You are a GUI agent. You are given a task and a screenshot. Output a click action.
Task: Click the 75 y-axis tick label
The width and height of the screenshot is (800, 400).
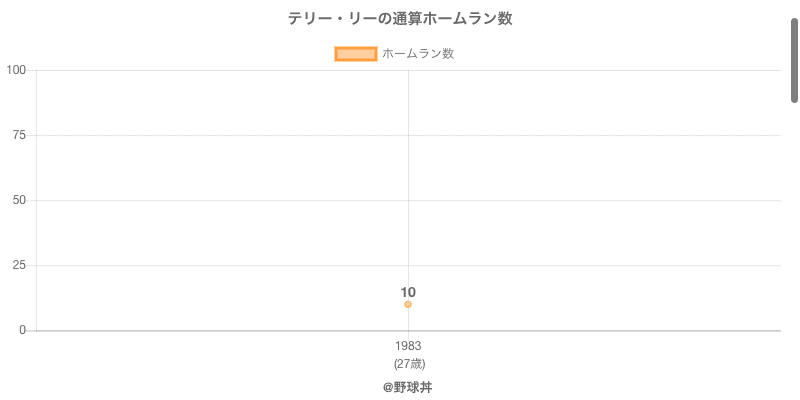(20, 135)
